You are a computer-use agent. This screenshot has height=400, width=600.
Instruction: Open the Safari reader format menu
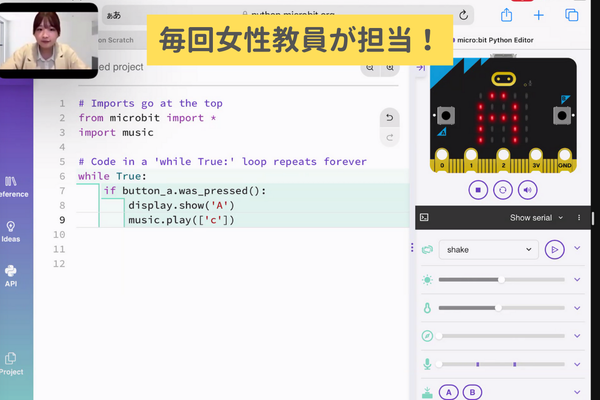click(114, 15)
